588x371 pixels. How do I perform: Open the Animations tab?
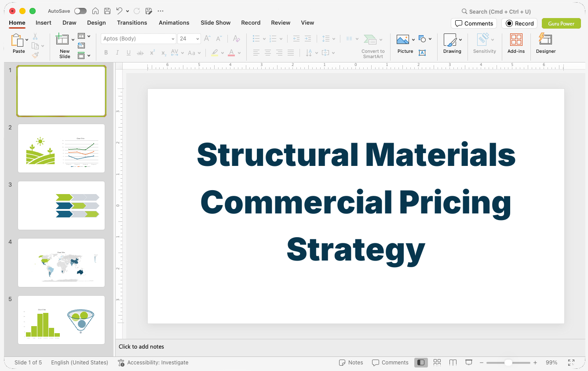pyautogui.click(x=174, y=23)
